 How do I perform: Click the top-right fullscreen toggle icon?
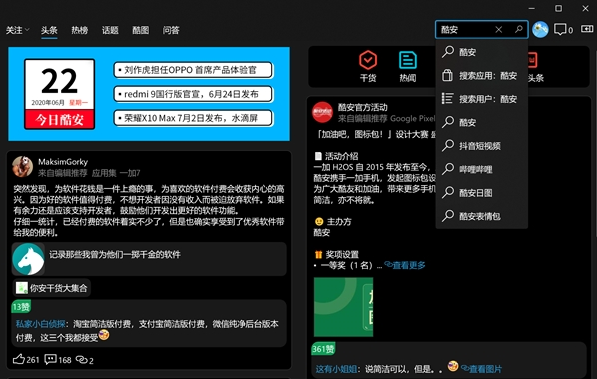[x=587, y=29]
